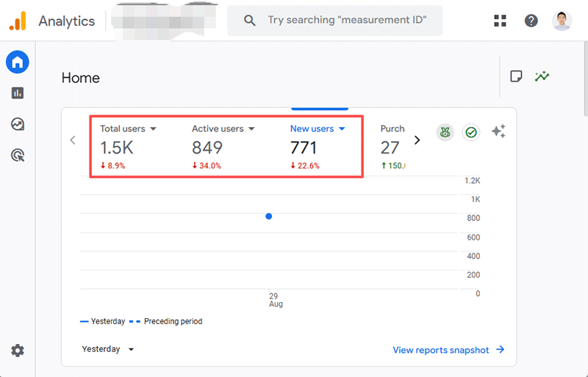Open the Explore icon in sidebar
Screen dimensions: 588x377
tap(18, 124)
